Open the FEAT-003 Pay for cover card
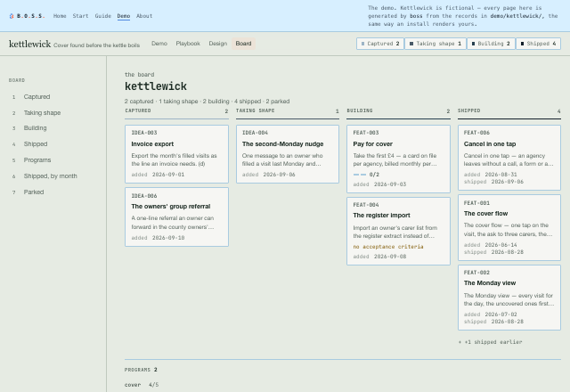Screen dimensions: 570x392 click(x=398, y=159)
